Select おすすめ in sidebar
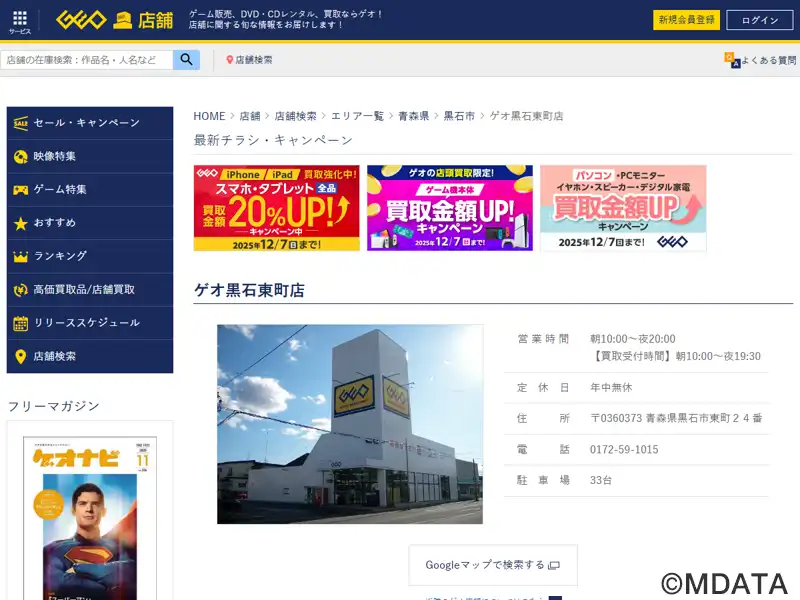Image resolution: width=800 pixels, height=600 pixels. pyautogui.click(x=90, y=223)
